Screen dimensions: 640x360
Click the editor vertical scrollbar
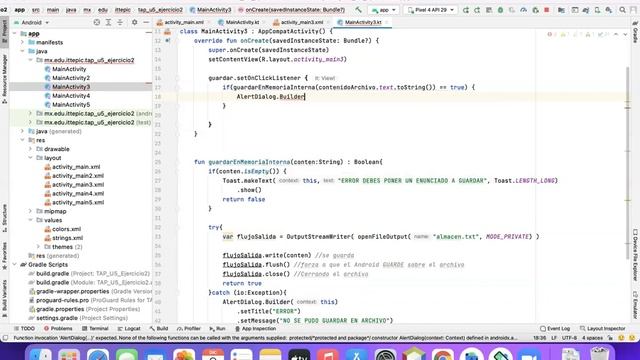(628, 163)
